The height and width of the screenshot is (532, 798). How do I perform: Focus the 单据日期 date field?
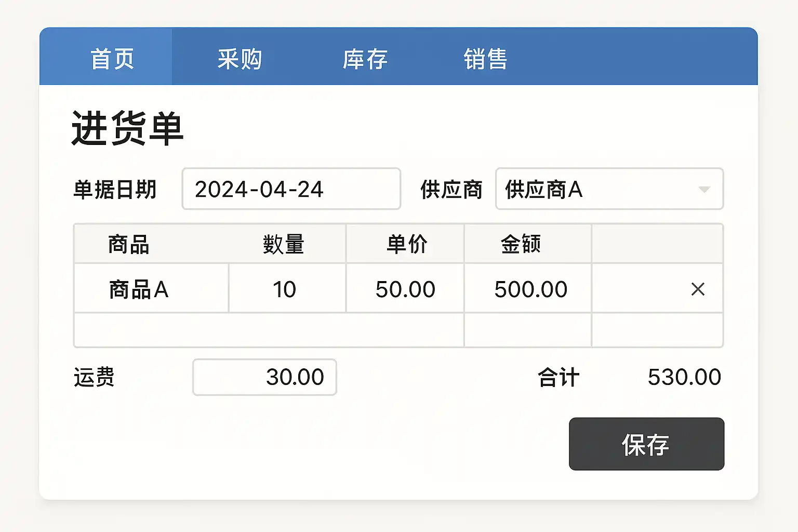(291, 189)
